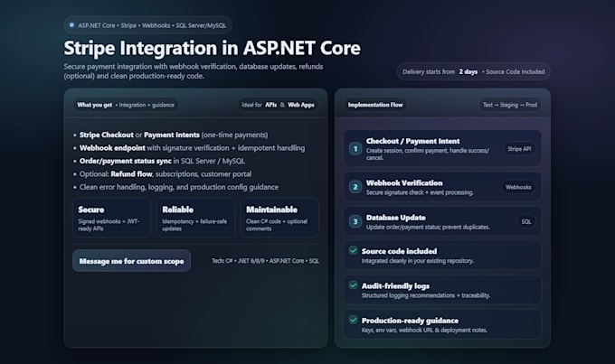Viewport: 615px width, 364px height.
Task: Click the ASP.NET Core • Stripe • Webhooks tag pill
Action: tap(147, 25)
